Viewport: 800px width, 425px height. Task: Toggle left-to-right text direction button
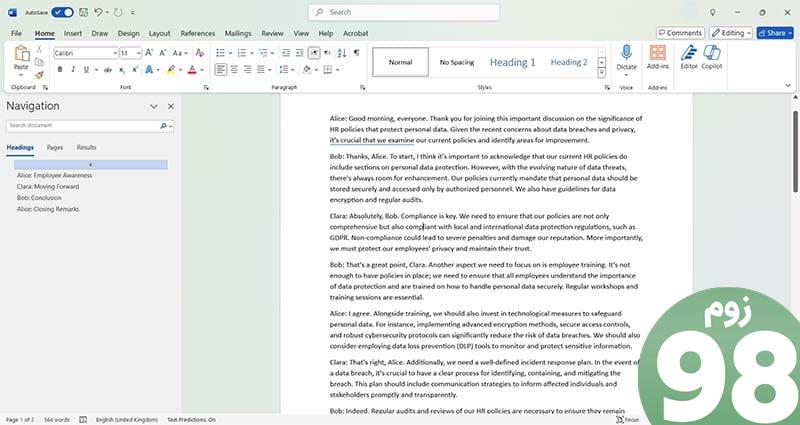[314, 53]
